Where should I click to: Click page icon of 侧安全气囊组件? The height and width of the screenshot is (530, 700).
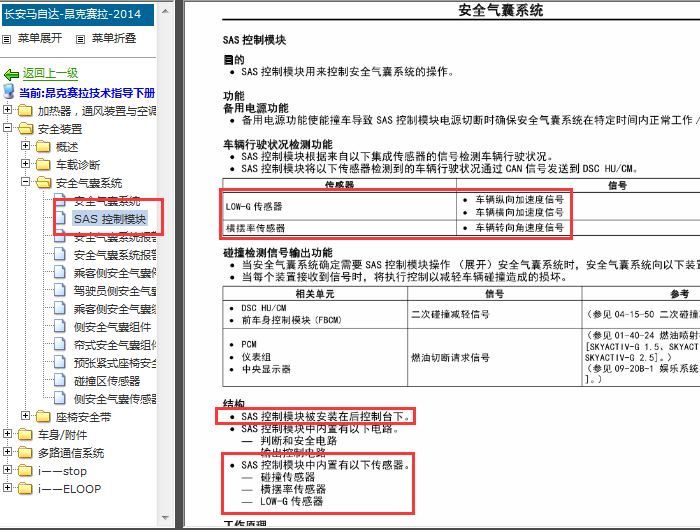pos(60,326)
